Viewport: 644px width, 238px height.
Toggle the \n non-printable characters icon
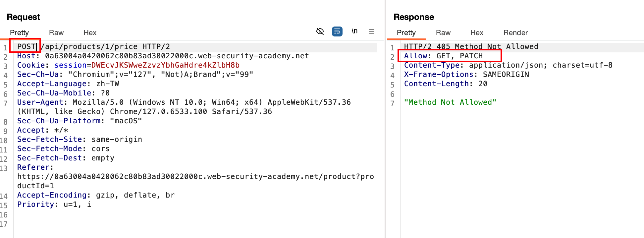coord(354,31)
